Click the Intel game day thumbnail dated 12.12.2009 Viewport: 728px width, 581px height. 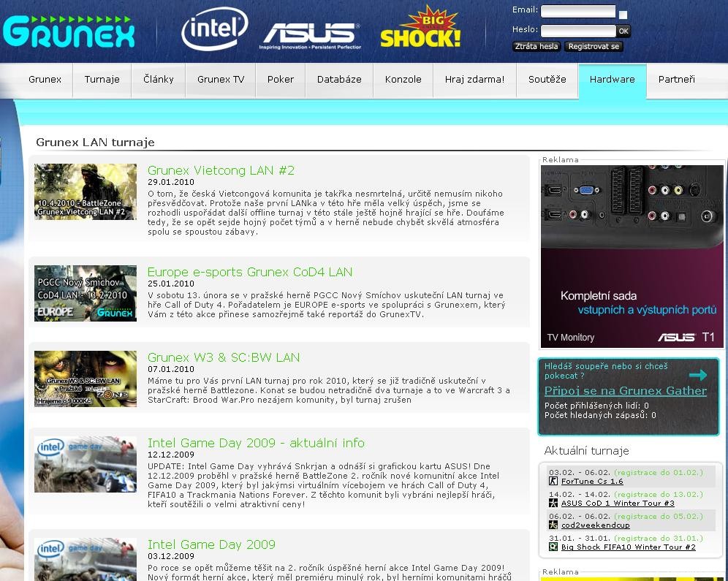pos(86,464)
